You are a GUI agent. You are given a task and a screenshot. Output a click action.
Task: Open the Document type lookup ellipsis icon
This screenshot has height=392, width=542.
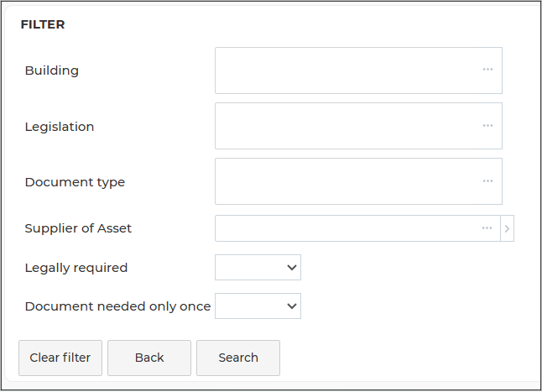pyautogui.click(x=487, y=181)
